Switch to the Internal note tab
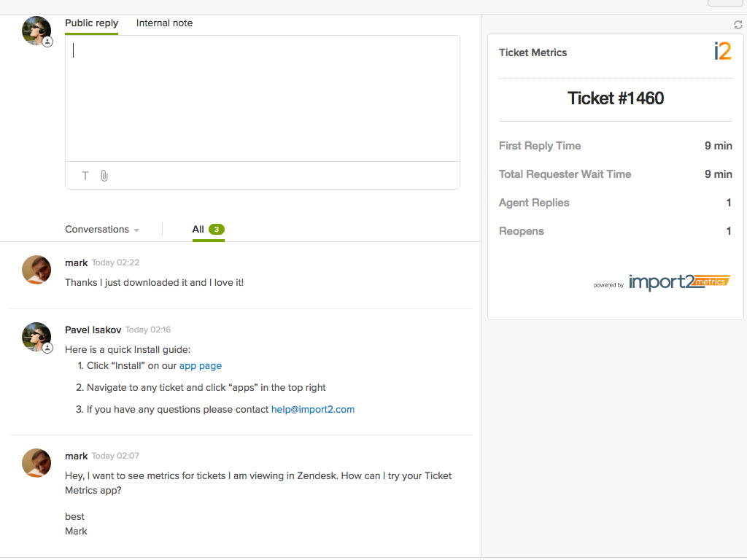The width and height of the screenshot is (747, 560). (x=164, y=23)
